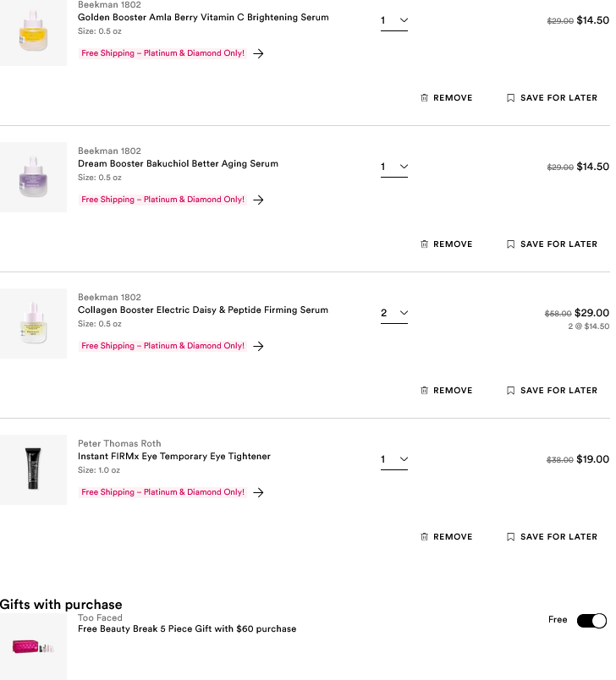
Task: View the Peter Thomas Roth product thumbnail
Action: (x=33, y=469)
